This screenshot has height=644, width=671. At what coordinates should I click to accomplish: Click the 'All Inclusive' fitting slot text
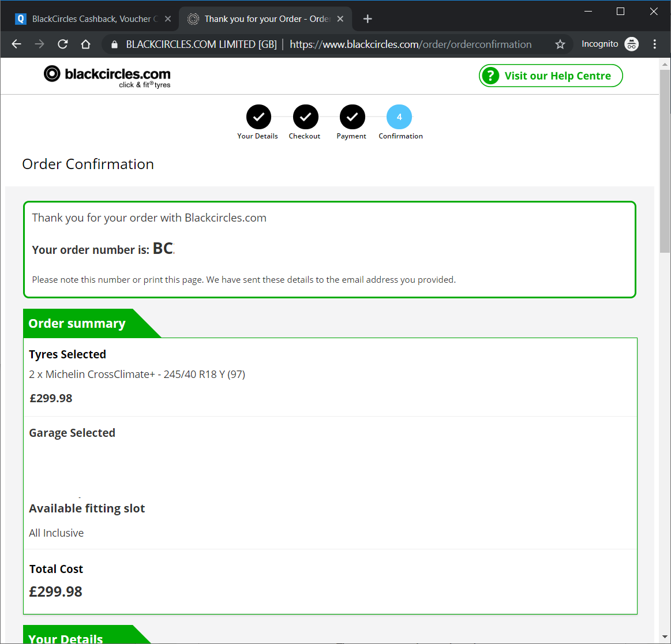[x=57, y=533]
